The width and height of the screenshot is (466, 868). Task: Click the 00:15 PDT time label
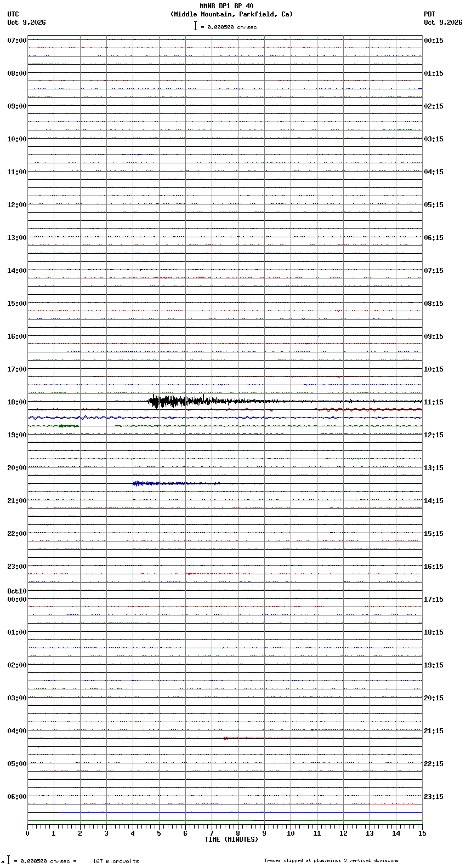[434, 41]
